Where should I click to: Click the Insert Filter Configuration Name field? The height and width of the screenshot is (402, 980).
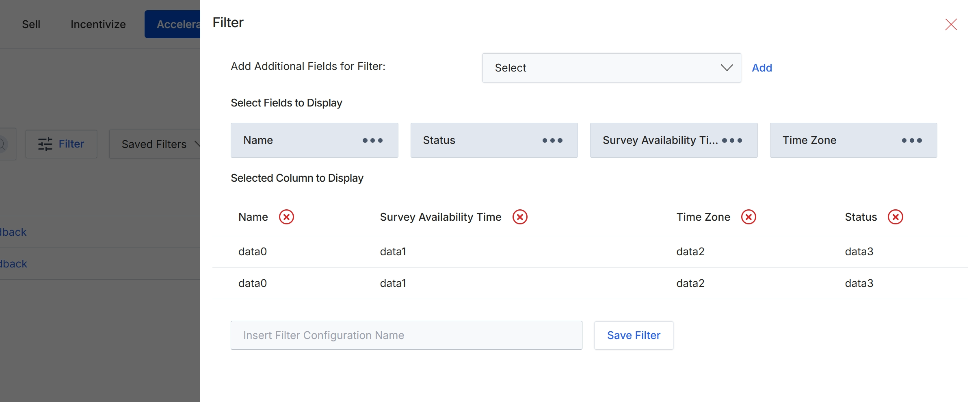click(406, 335)
